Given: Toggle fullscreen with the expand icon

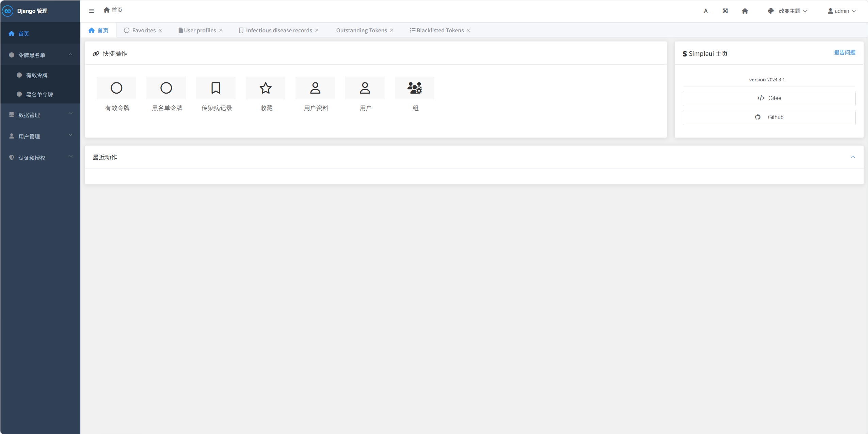Looking at the screenshot, I should pyautogui.click(x=725, y=11).
